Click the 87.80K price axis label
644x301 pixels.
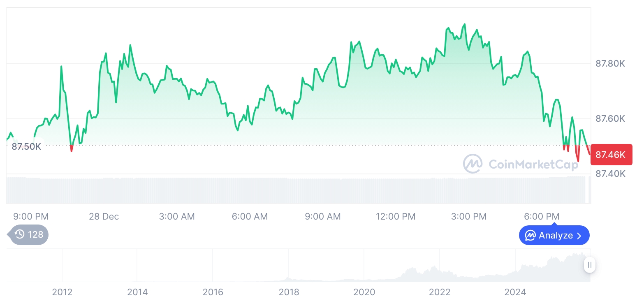point(610,64)
